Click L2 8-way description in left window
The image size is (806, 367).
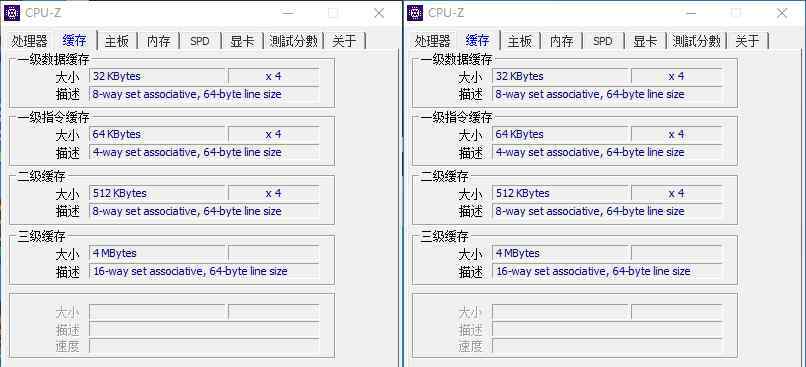click(204, 211)
